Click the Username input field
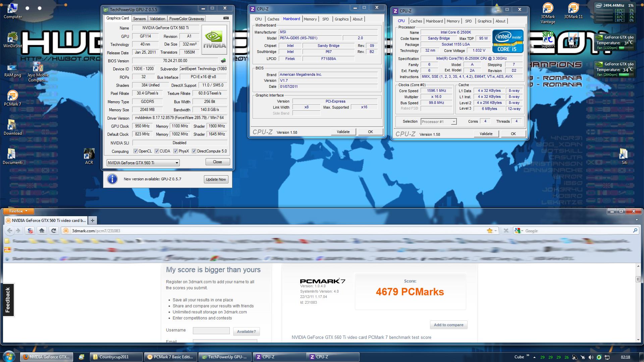This screenshot has width=644, height=362. pos(211,331)
